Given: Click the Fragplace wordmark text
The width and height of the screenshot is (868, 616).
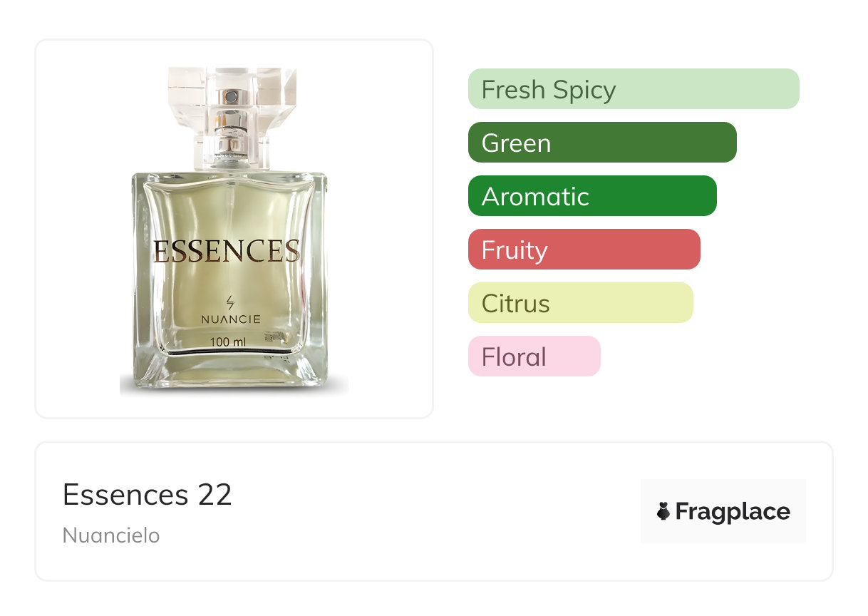Looking at the screenshot, I should 732,511.
